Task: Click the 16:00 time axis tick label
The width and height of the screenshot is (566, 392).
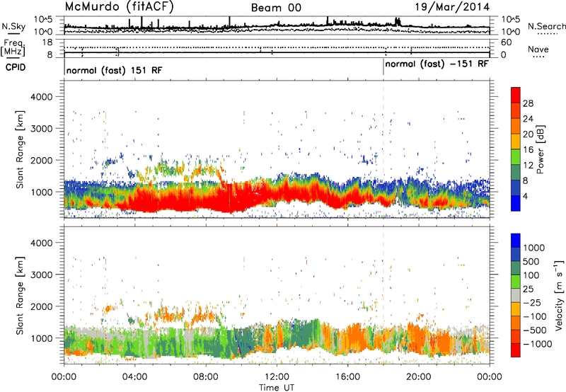Action: (x=347, y=377)
